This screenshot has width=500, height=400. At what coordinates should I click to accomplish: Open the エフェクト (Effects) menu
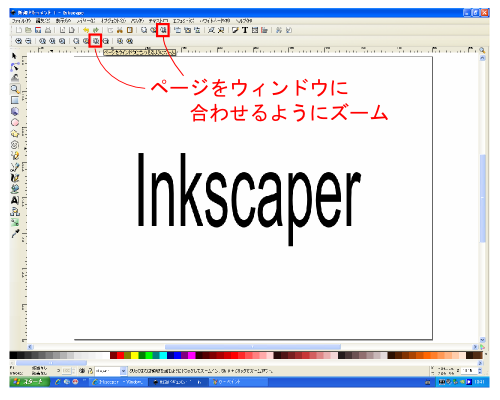point(183,21)
